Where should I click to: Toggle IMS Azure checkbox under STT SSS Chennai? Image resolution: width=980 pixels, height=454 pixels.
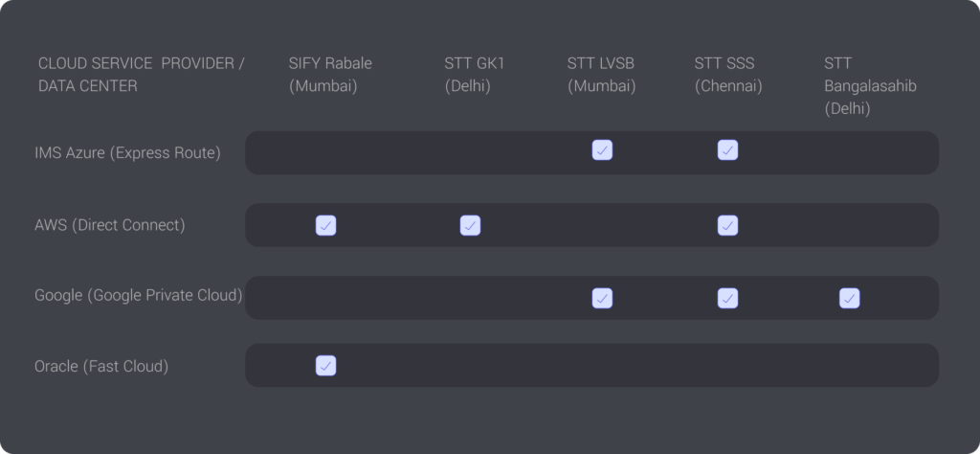[x=727, y=150]
